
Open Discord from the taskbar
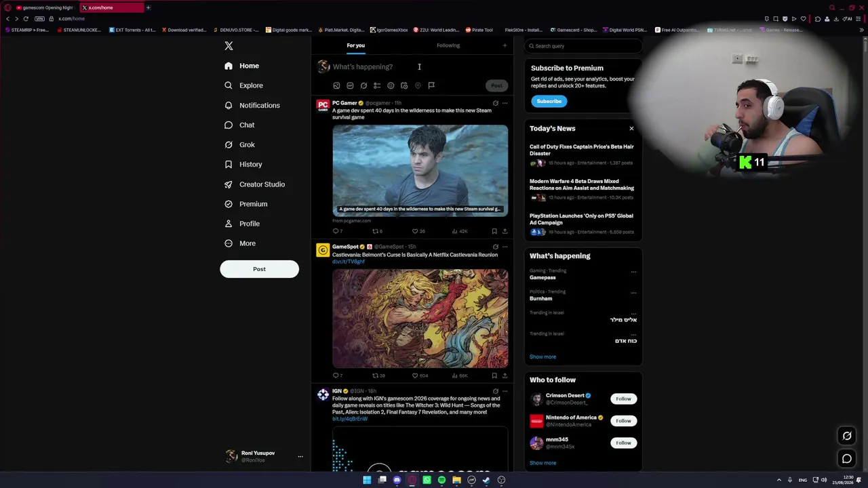[397, 480]
